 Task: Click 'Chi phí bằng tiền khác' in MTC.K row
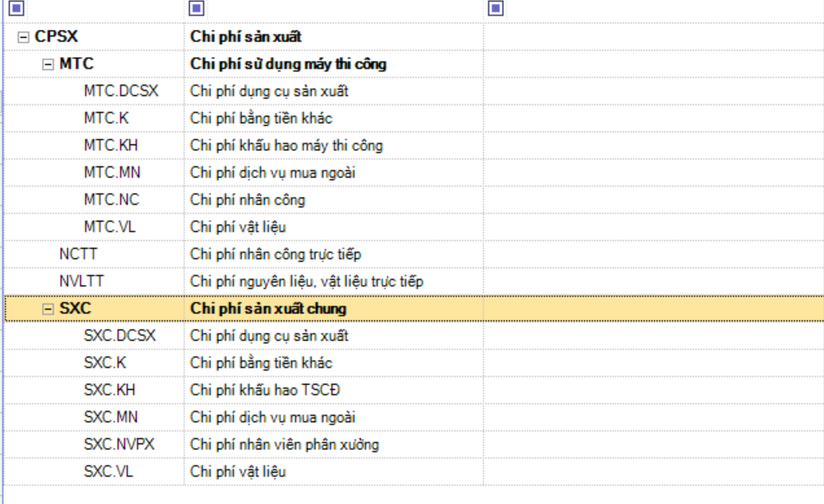click(x=261, y=118)
